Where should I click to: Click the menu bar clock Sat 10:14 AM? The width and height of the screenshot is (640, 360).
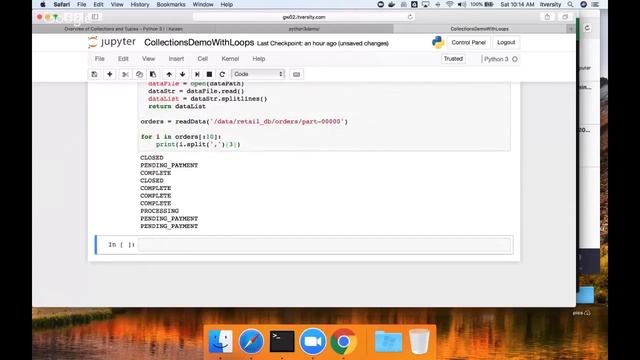517,4
